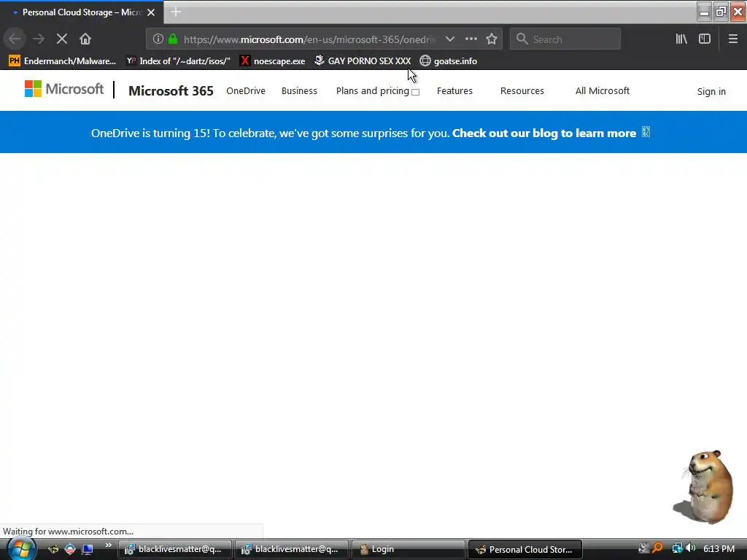This screenshot has width=747, height=560.
Task: Minimize the browser window
Action: coord(704,12)
